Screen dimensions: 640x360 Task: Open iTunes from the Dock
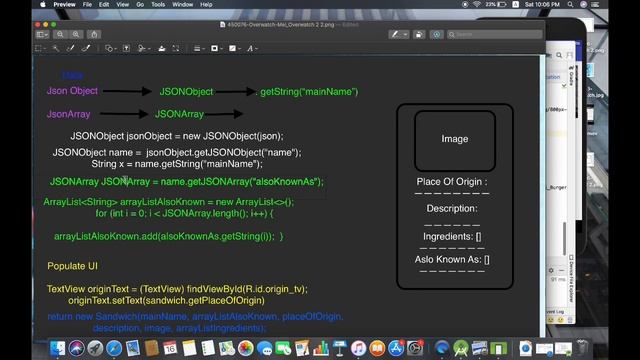tap(358, 348)
